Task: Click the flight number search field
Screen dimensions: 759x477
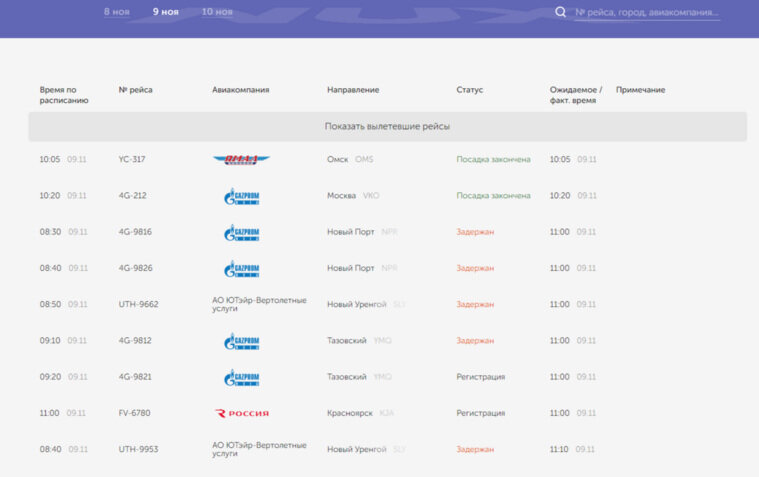Action: pyautogui.click(x=647, y=13)
